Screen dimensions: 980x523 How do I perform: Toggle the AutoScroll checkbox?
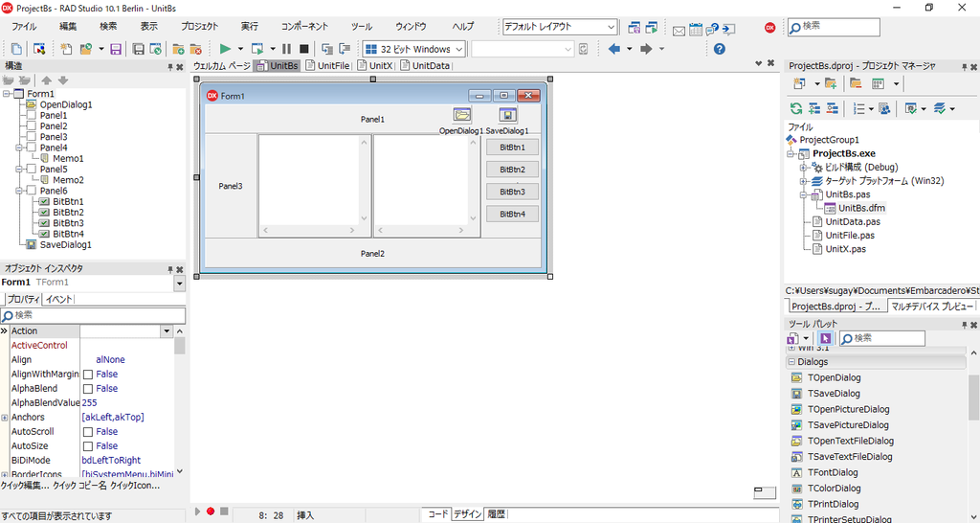(x=88, y=432)
